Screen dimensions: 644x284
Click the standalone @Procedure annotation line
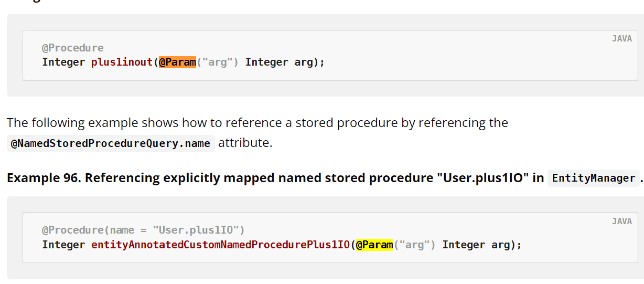click(x=73, y=48)
